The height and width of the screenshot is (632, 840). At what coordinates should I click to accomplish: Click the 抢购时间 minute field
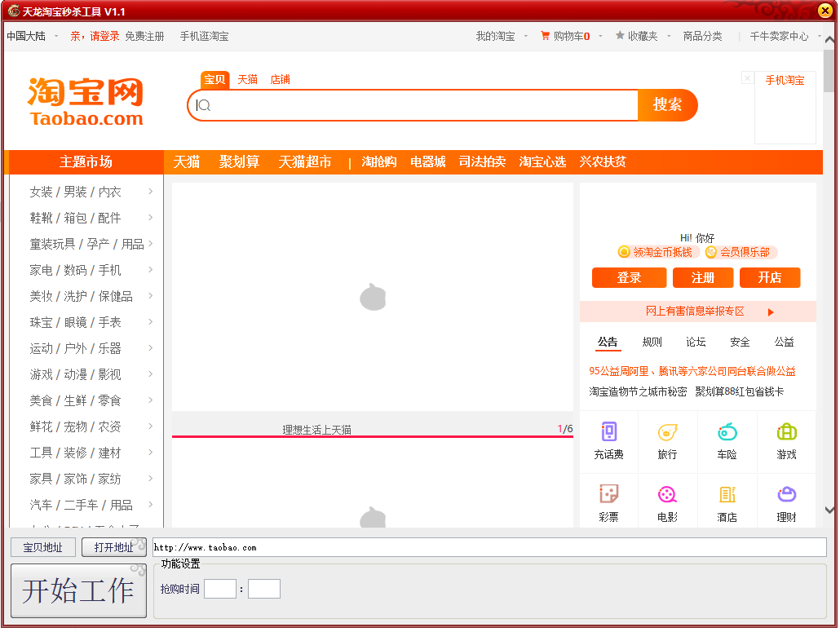pos(264,589)
